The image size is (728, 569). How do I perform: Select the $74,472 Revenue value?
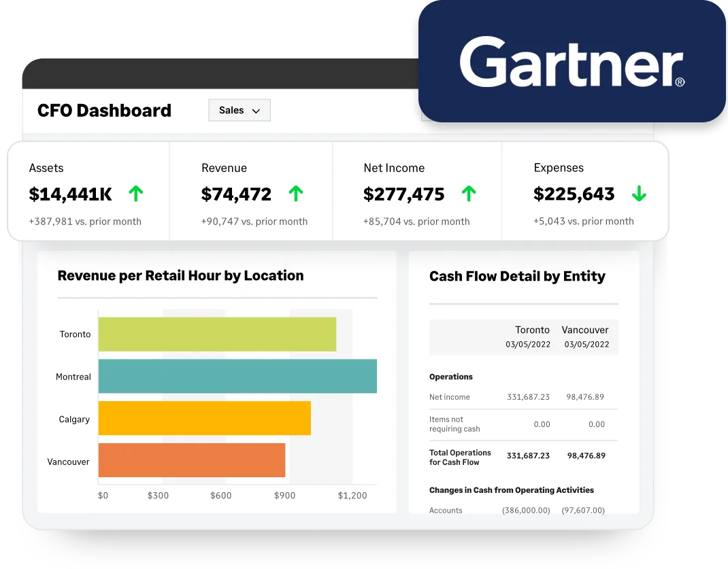(x=236, y=194)
